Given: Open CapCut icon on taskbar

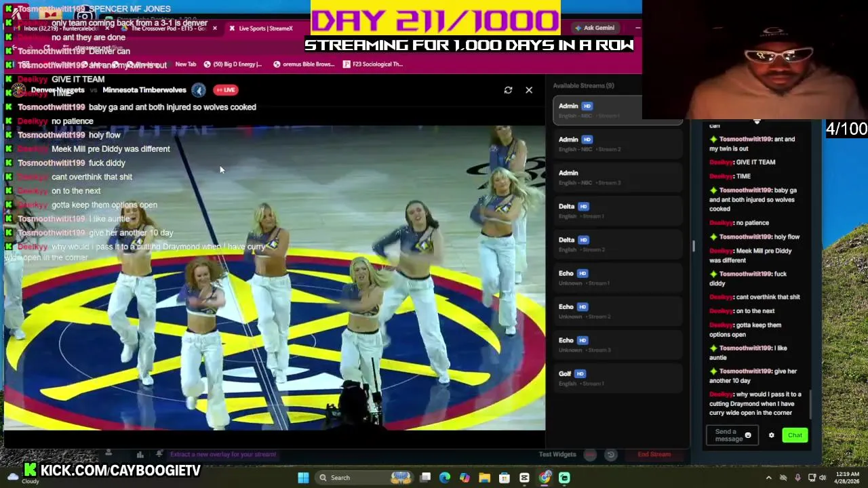Looking at the screenshot, I should [524, 478].
